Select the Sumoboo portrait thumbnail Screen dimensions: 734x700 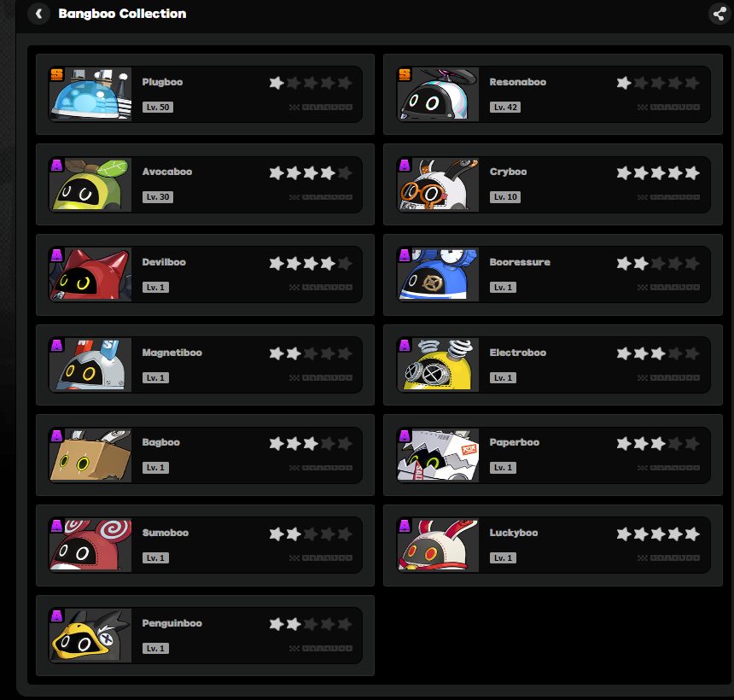90,545
